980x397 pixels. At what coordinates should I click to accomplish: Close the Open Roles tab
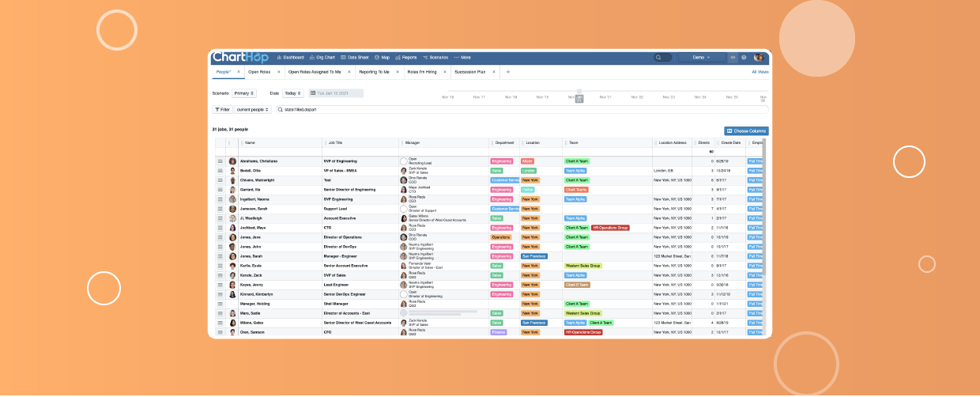click(279, 72)
